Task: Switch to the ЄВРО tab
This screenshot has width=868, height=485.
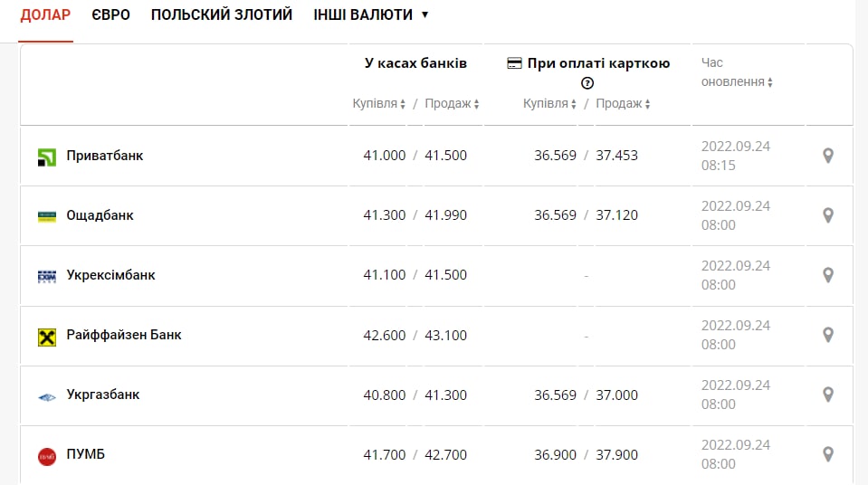Action: pyautogui.click(x=110, y=14)
